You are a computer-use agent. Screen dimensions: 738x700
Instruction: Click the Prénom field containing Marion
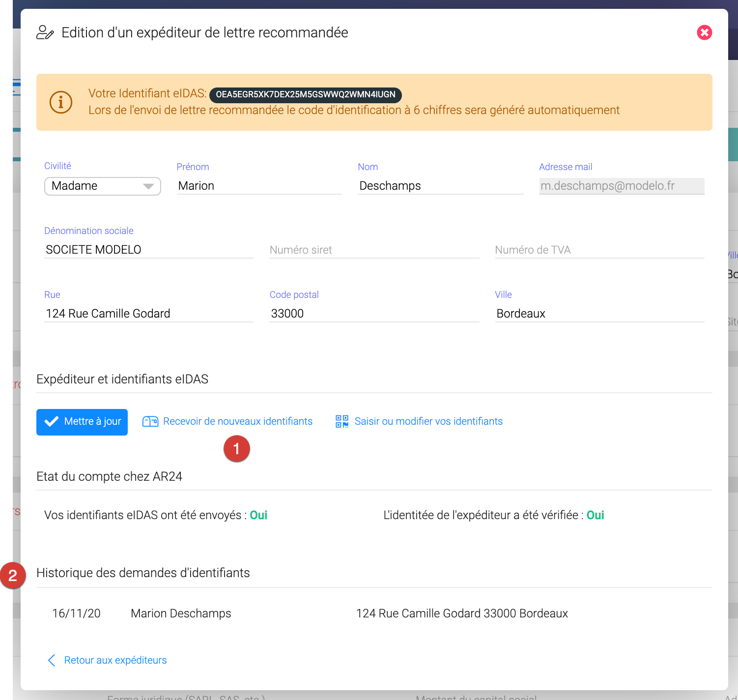[259, 186]
